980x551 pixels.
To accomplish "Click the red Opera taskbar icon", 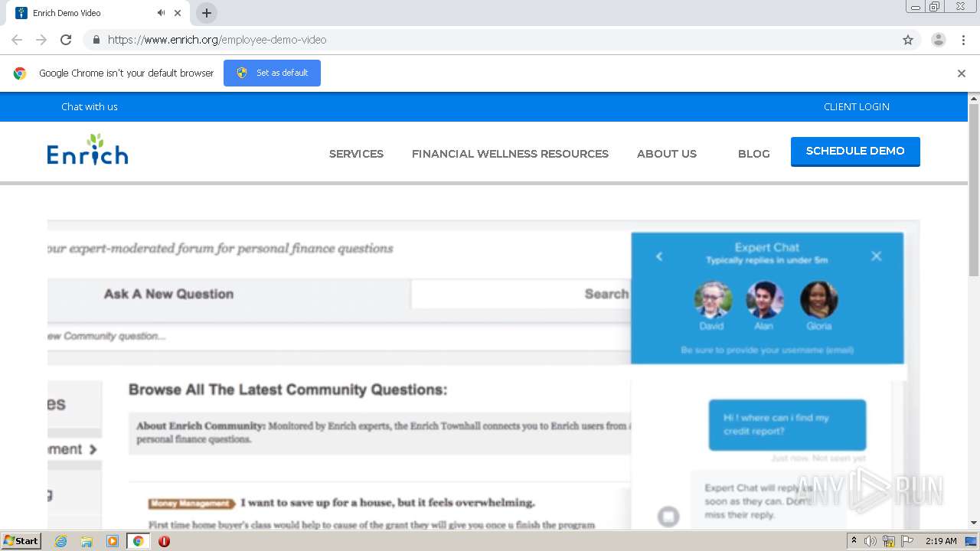I will [164, 541].
